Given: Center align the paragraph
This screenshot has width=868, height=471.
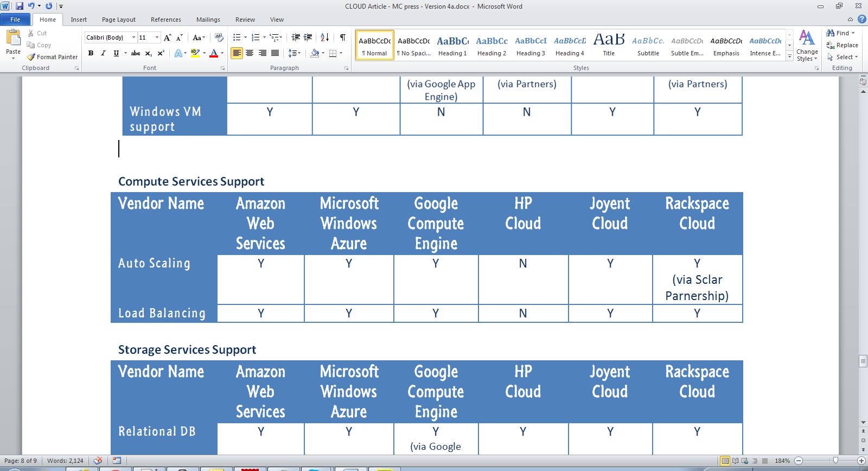Looking at the screenshot, I should click(x=250, y=53).
